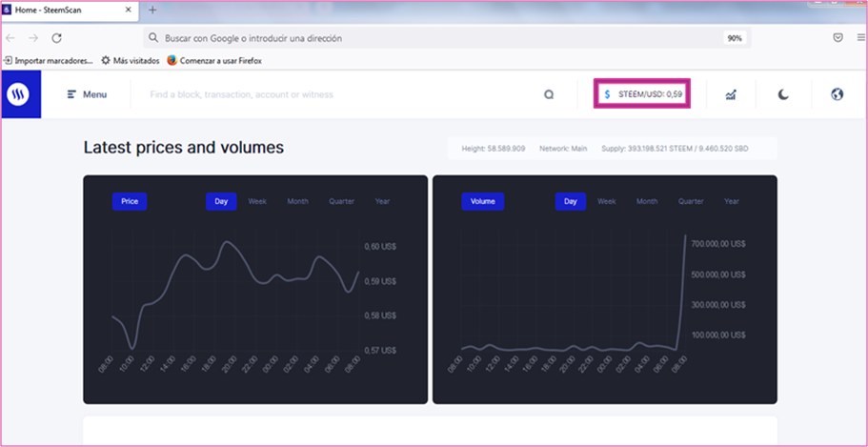Click the 0,60 US$ price axis label
The image size is (868, 447).
[380, 247]
